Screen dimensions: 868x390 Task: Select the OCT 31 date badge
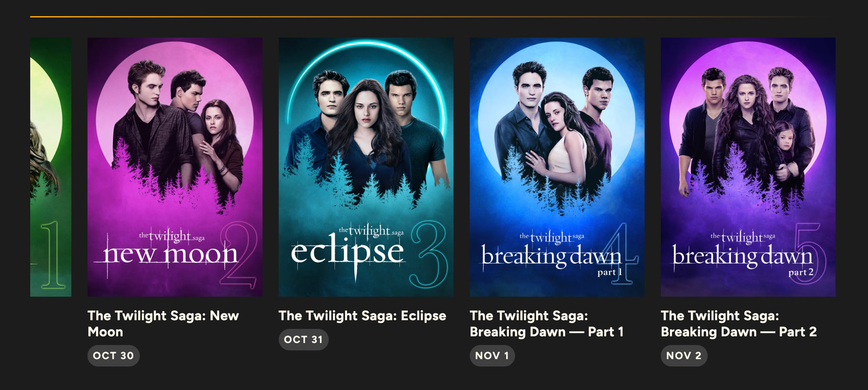(303, 339)
